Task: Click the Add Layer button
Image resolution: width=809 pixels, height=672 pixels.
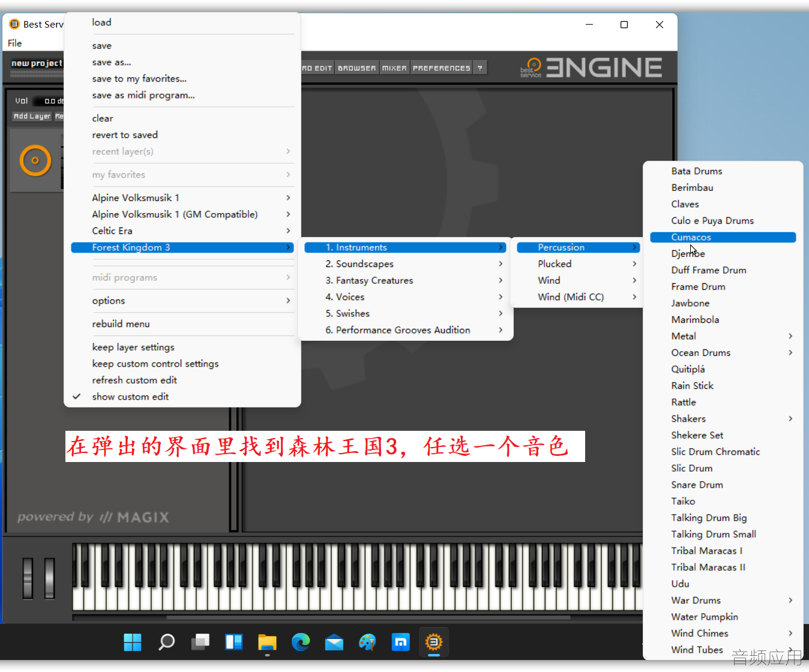Action: 32,116
